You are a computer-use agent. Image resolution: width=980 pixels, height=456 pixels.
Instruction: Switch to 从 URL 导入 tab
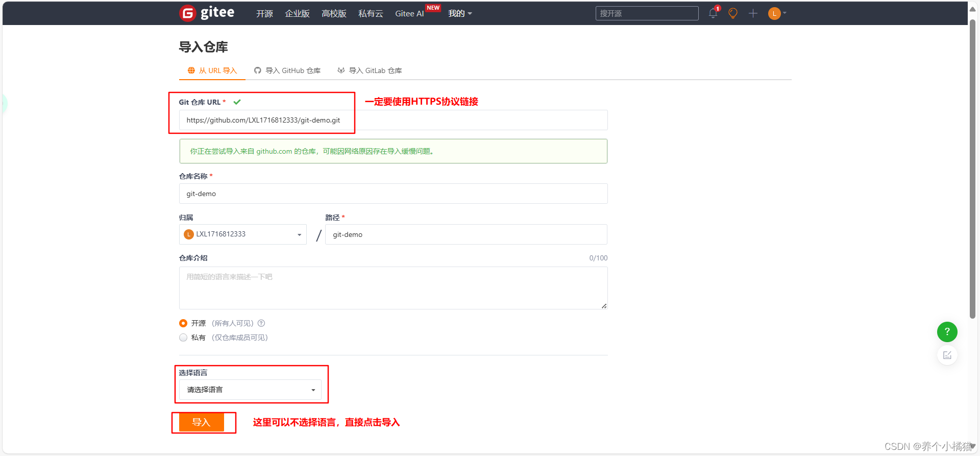tap(212, 70)
